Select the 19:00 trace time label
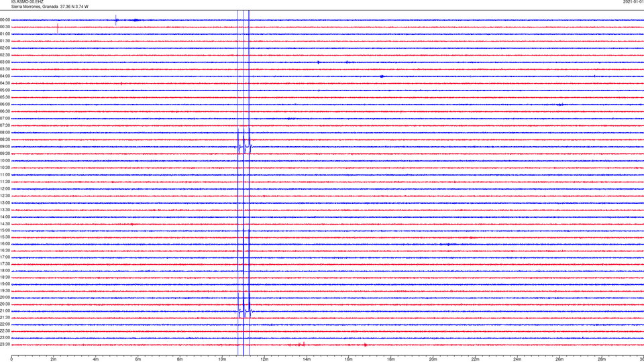 (5, 284)
